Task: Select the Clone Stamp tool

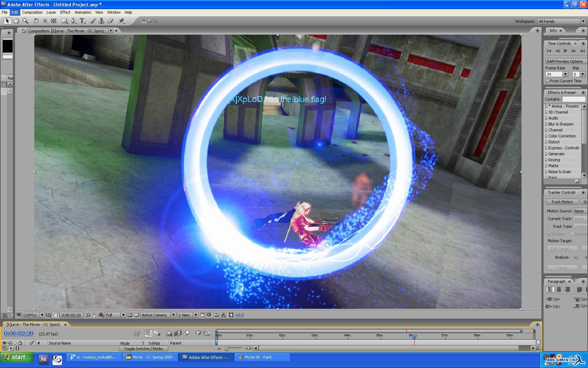Action: click(x=101, y=21)
